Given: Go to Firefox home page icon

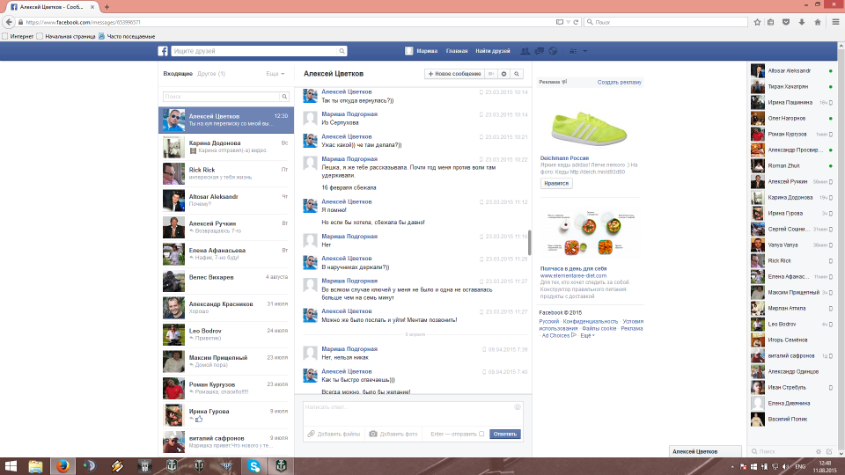Looking at the screenshot, I should (818, 22).
